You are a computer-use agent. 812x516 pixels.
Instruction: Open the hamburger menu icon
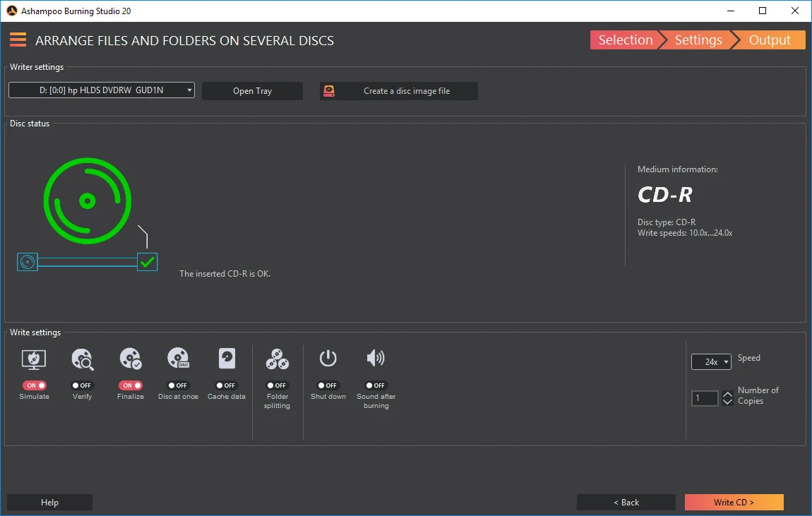18,40
